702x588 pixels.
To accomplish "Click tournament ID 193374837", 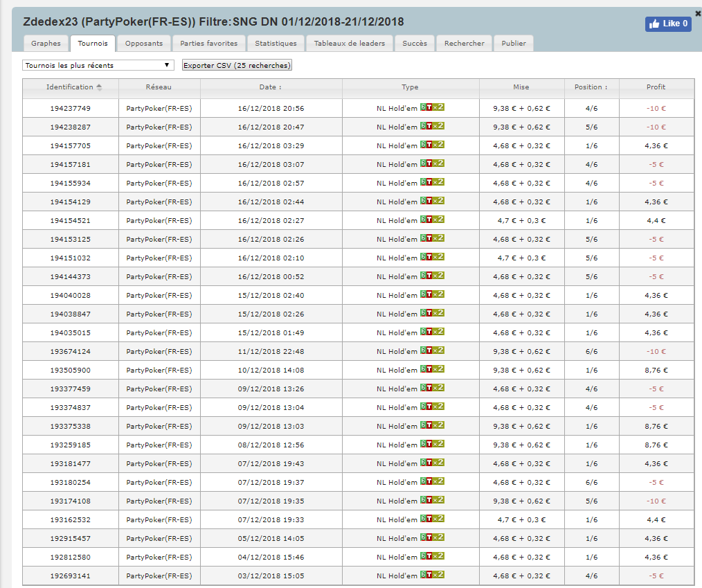I will pos(71,408).
